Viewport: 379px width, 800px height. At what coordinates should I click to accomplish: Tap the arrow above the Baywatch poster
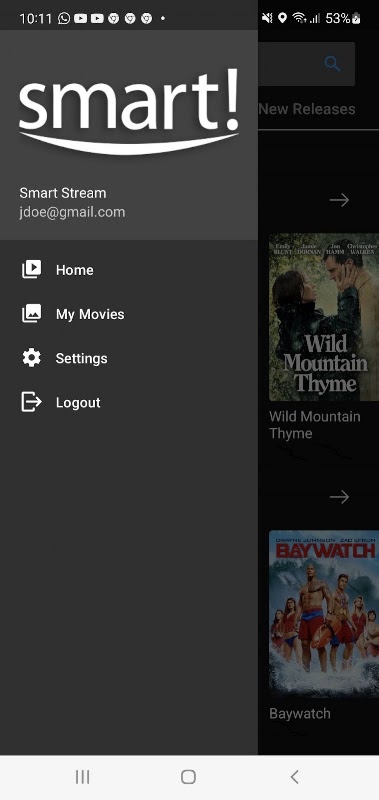339,496
